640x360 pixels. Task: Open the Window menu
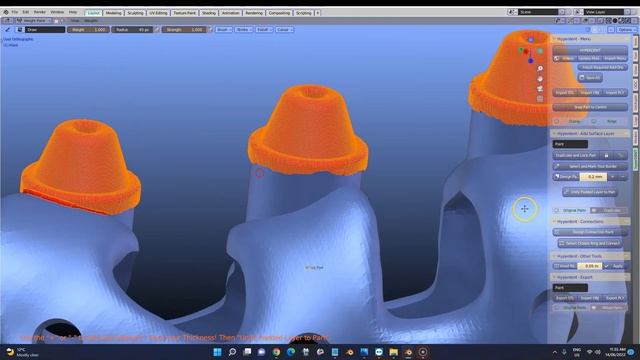[57, 12]
